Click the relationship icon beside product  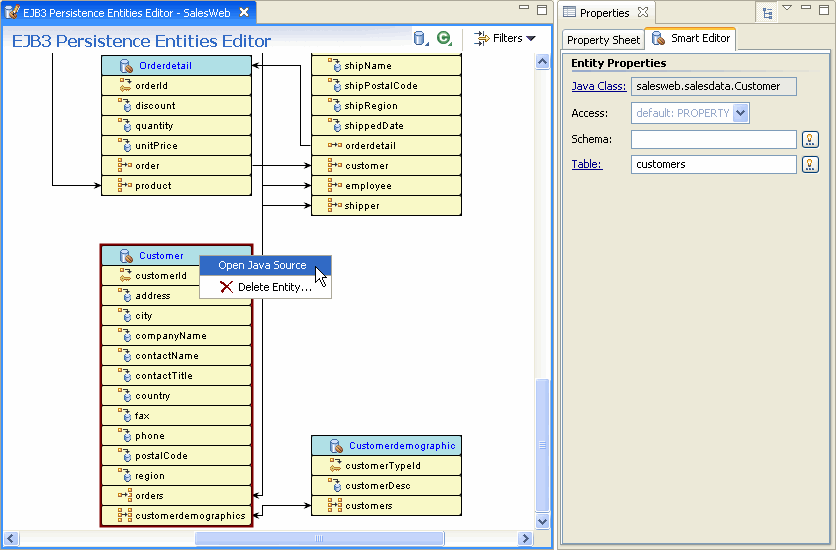[125, 185]
